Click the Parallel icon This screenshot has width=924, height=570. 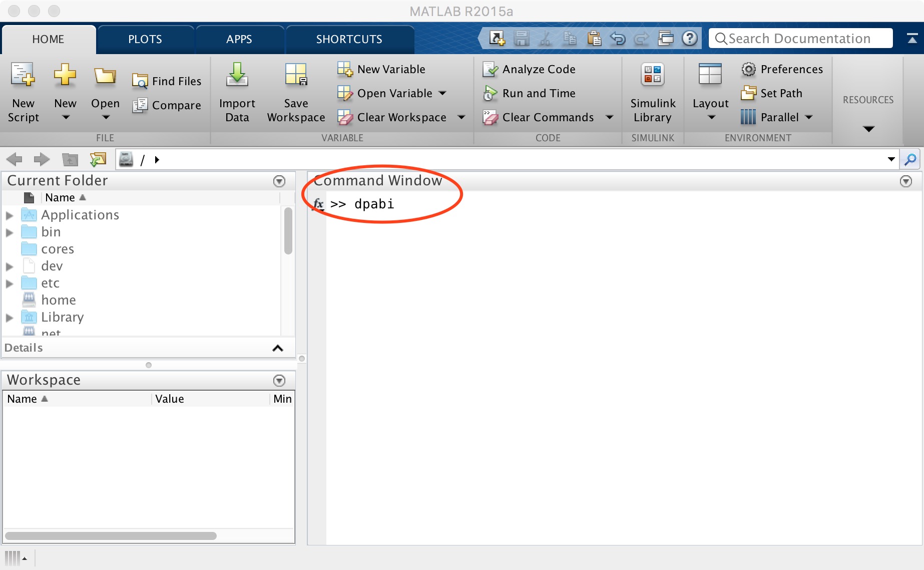click(x=748, y=117)
